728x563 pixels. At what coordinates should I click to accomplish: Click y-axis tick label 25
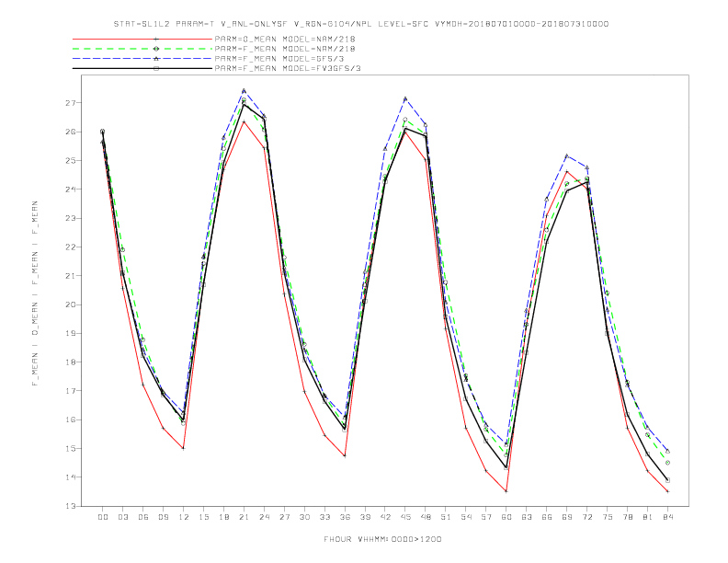pyautogui.click(x=70, y=160)
